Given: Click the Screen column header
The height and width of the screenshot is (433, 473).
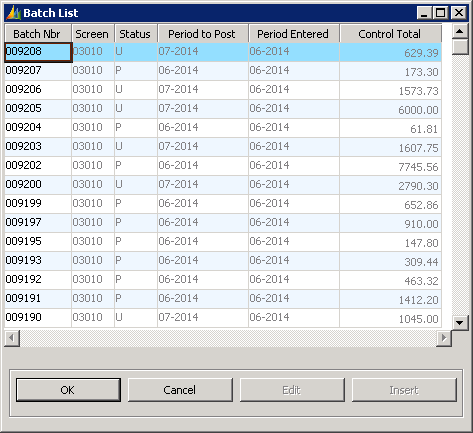Looking at the screenshot, I should [x=93, y=34].
